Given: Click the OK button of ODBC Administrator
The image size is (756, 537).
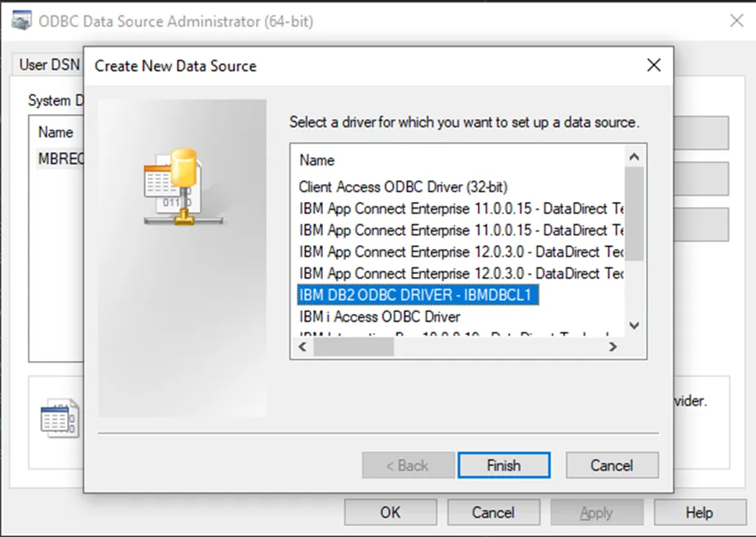Looking at the screenshot, I should point(391,512).
